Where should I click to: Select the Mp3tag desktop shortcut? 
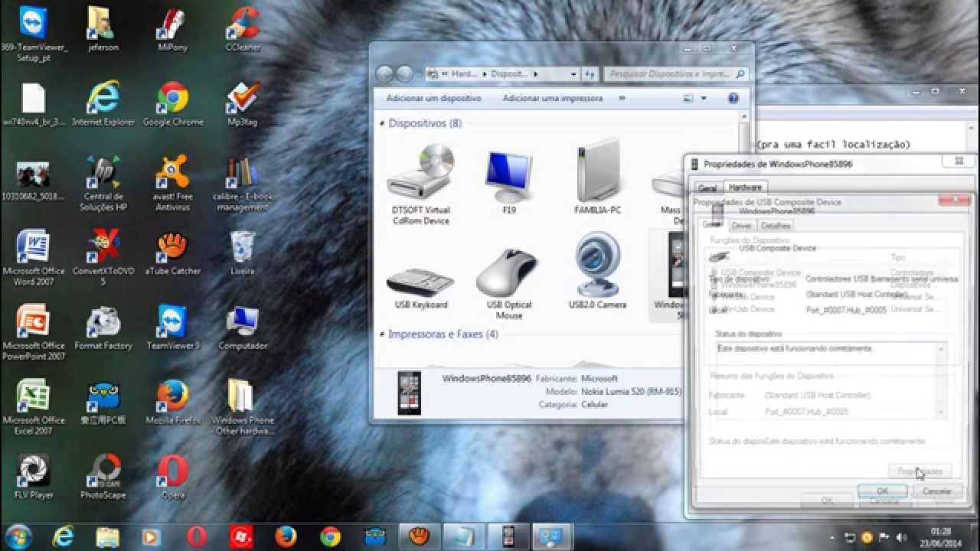pyautogui.click(x=243, y=104)
